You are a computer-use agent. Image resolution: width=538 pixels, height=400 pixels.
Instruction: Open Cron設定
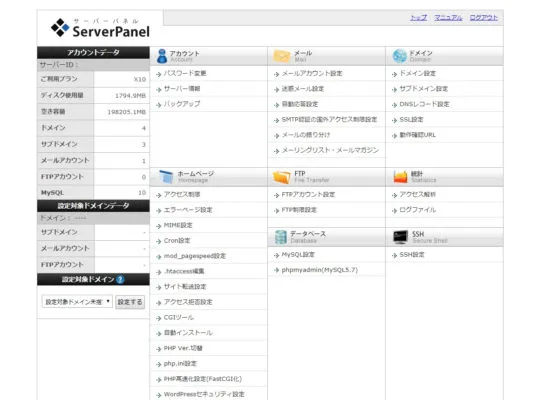[x=177, y=240]
